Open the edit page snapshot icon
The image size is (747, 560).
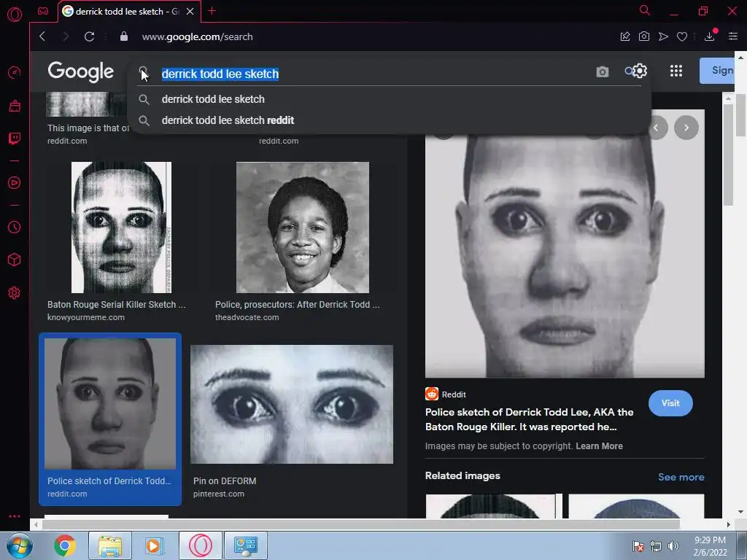(x=625, y=36)
